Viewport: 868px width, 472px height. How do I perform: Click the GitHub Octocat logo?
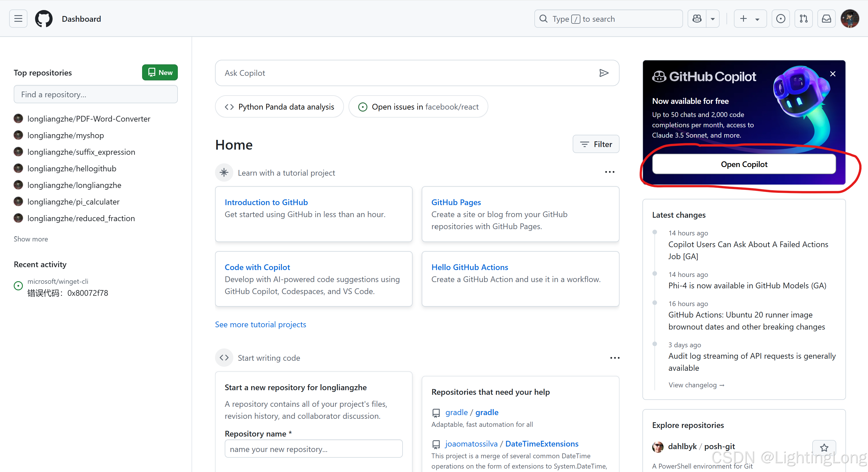click(x=44, y=19)
